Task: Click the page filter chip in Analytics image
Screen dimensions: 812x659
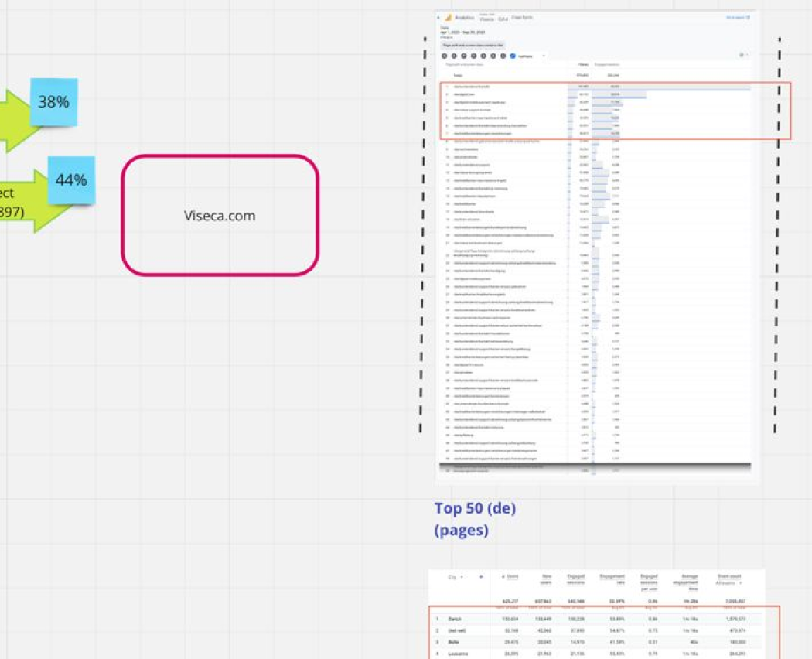Action: pyautogui.click(x=473, y=46)
